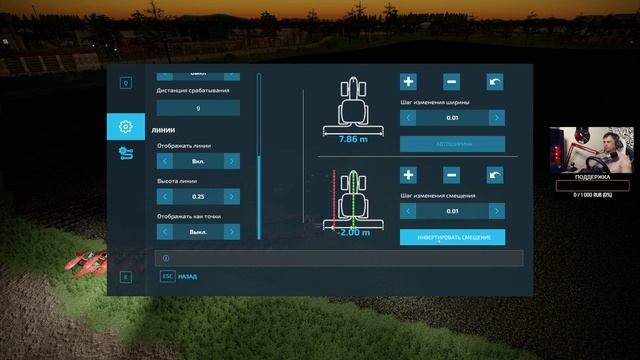Decrease Шаг изменения смещения step
Image resolution: width=640 pixels, height=360 pixels.
[408, 211]
